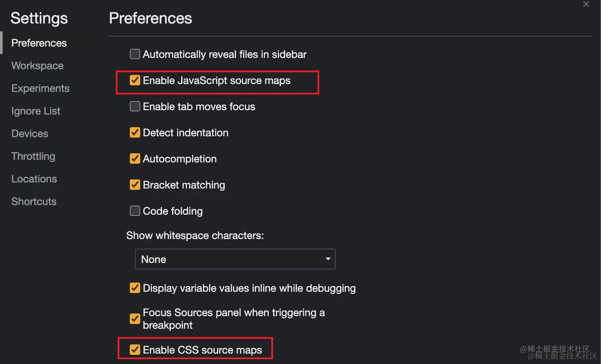Open the Workspace settings tab
Image resolution: width=601 pixels, height=364 pixels.
(x=37, y=66)
